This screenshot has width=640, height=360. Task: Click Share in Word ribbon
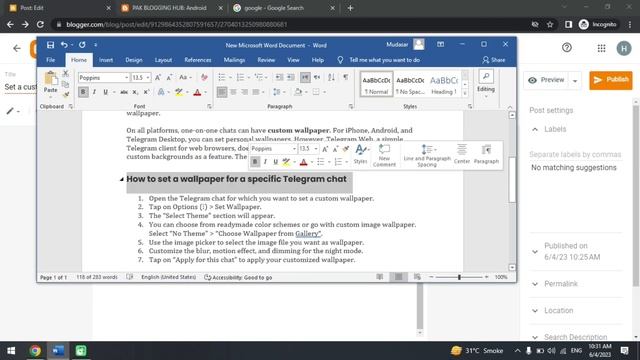coord(493,60)
